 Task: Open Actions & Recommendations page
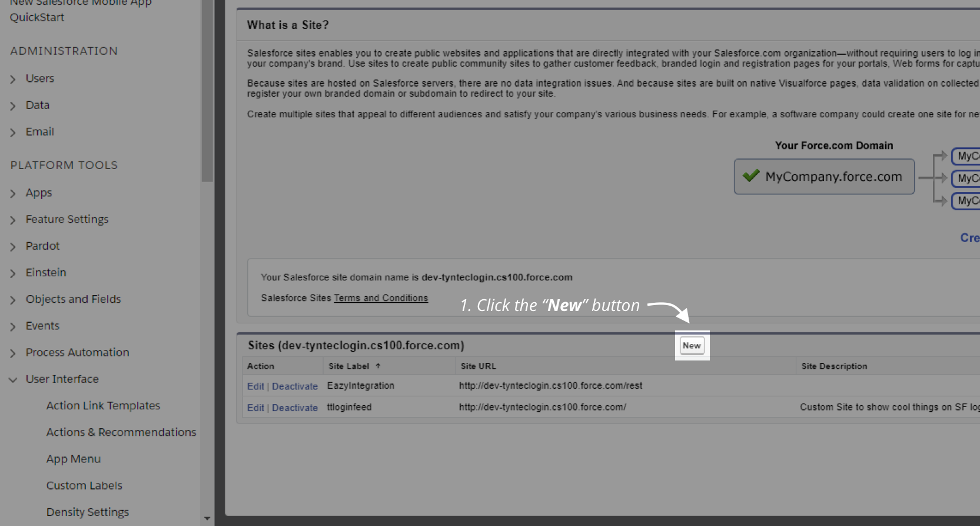click(121, 432)
